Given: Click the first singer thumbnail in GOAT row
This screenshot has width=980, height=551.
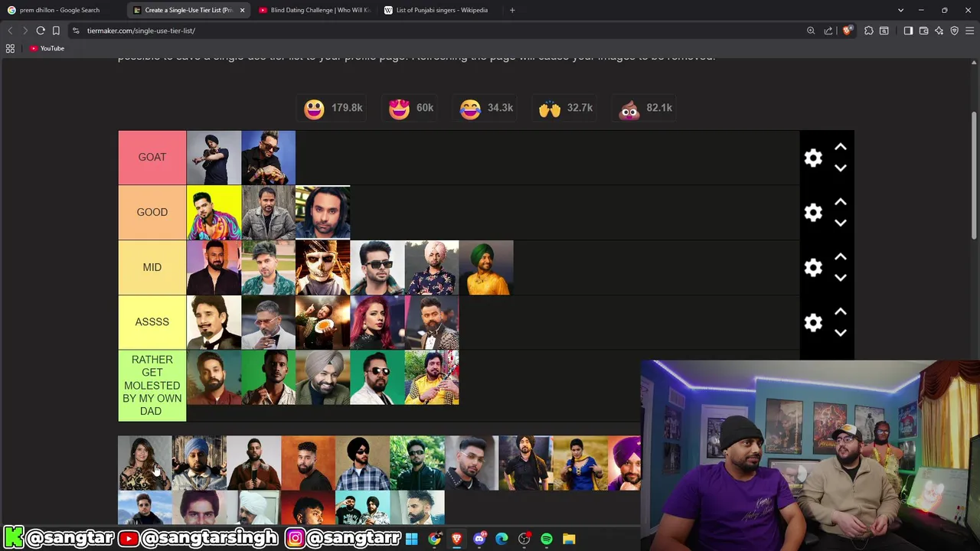Looking at the screenshot, I should pos(214,158).
